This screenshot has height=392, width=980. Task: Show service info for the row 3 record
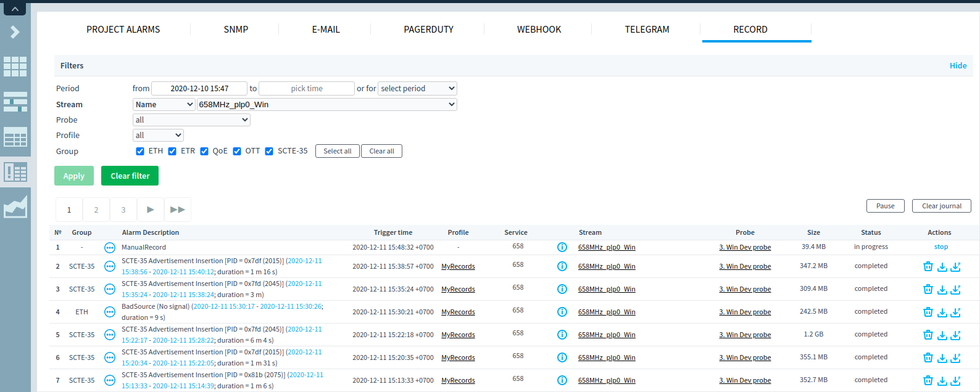[x=562, y=289]
